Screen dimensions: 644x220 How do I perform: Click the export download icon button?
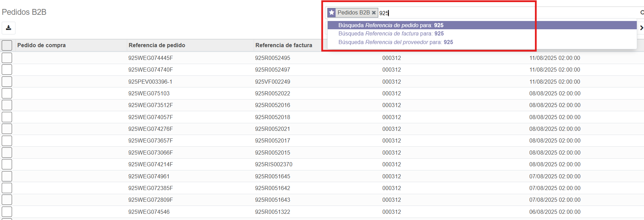(x=9, y=28)
